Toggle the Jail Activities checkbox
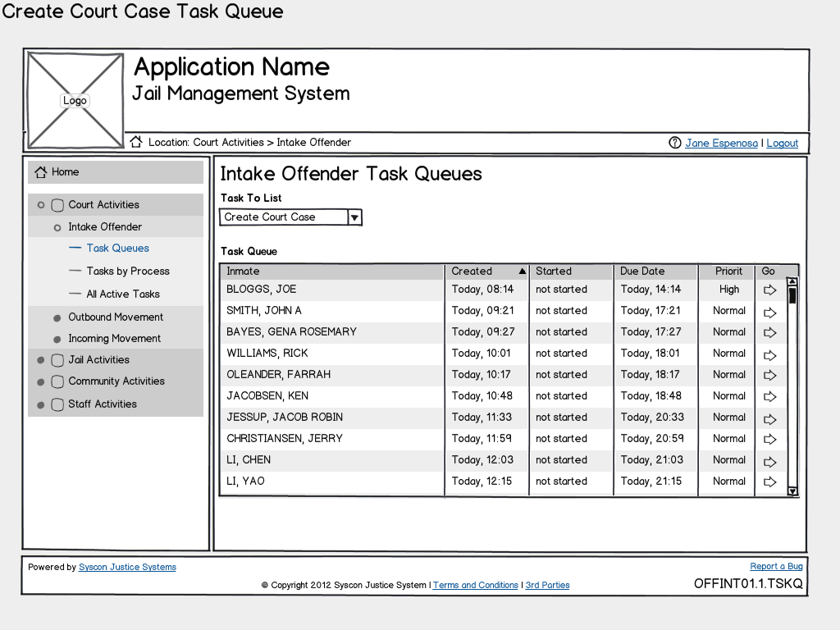 (x=57, y=360)
